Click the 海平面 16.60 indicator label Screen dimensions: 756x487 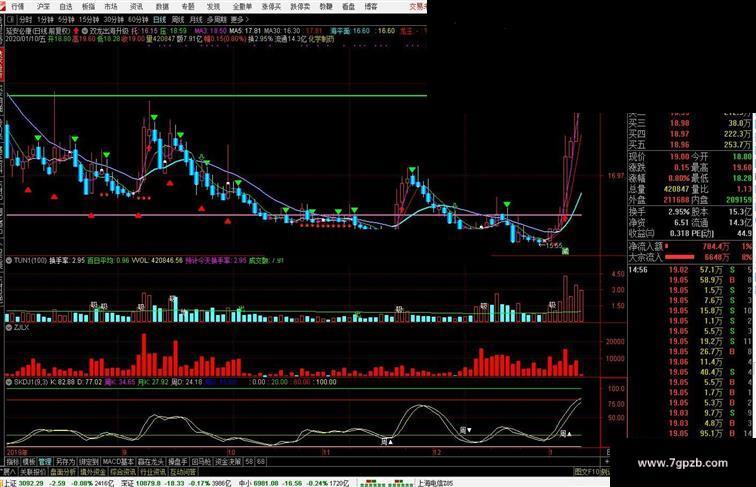(x=350, y=30)
